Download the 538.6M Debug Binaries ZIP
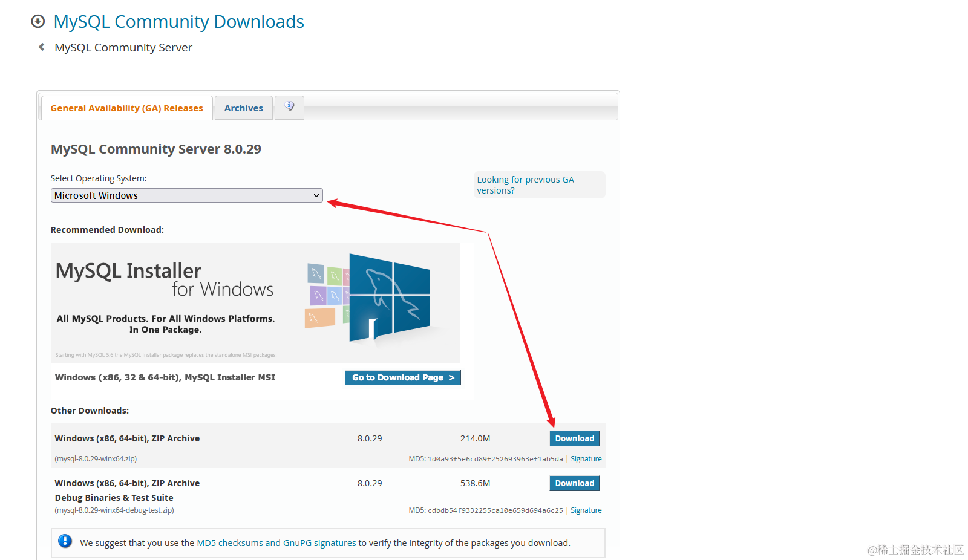Screen dimensions: 968x560 575,483
